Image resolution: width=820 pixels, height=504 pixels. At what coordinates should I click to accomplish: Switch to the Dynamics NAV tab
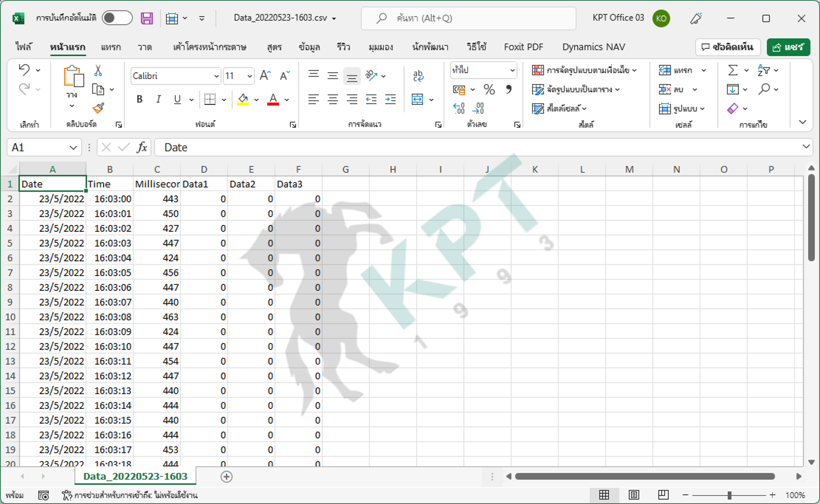click(593, 47)
